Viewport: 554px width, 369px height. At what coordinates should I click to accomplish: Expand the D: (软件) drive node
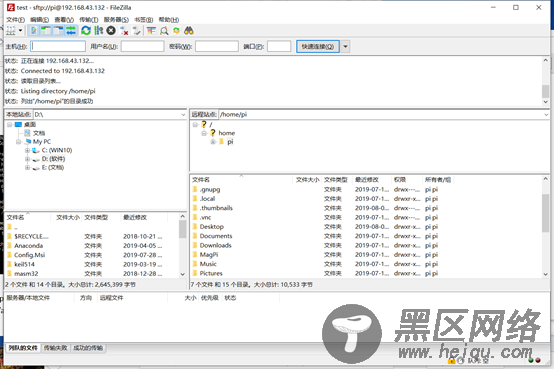pyautogui.click(x=27, y=159)
